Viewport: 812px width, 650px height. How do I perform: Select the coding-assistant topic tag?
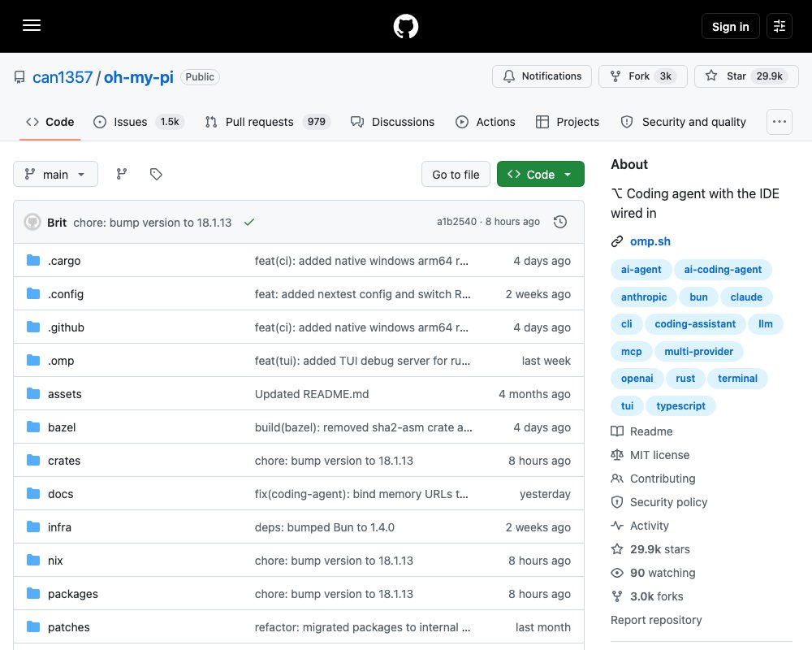click(695, 324)
